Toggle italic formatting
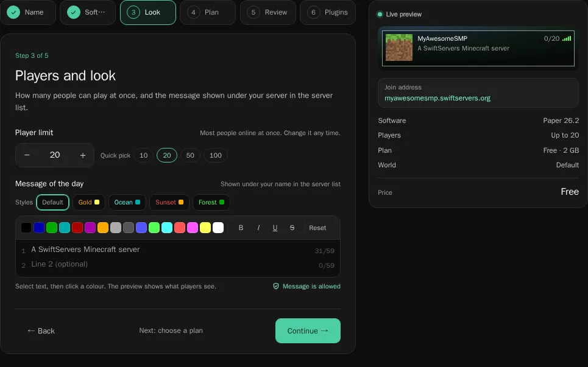Viewport: 588px width, 367px height. (x=258, y=228)
